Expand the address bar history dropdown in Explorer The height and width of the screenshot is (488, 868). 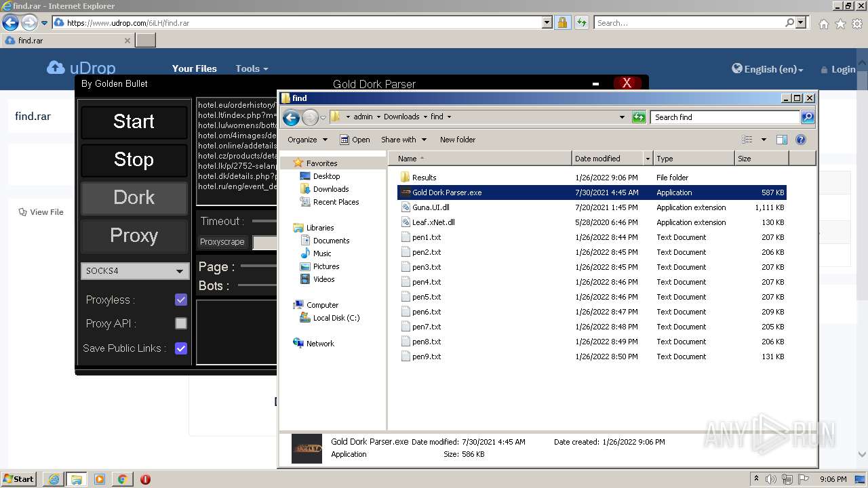622,117
